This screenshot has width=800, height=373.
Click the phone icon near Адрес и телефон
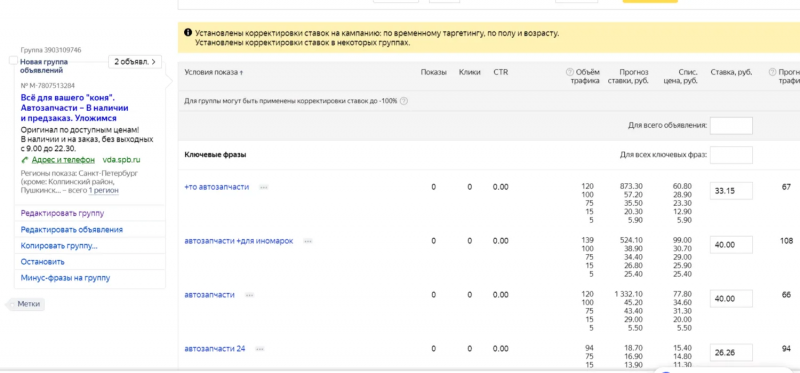24,160
